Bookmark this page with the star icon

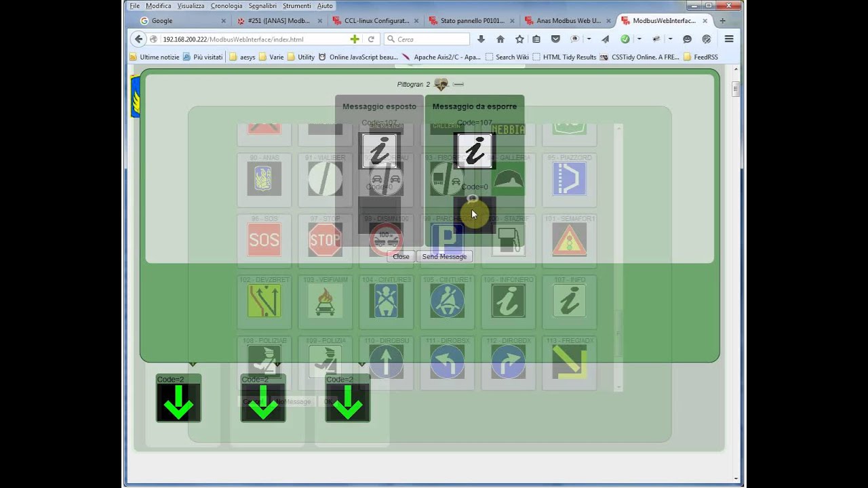point(519,39)
